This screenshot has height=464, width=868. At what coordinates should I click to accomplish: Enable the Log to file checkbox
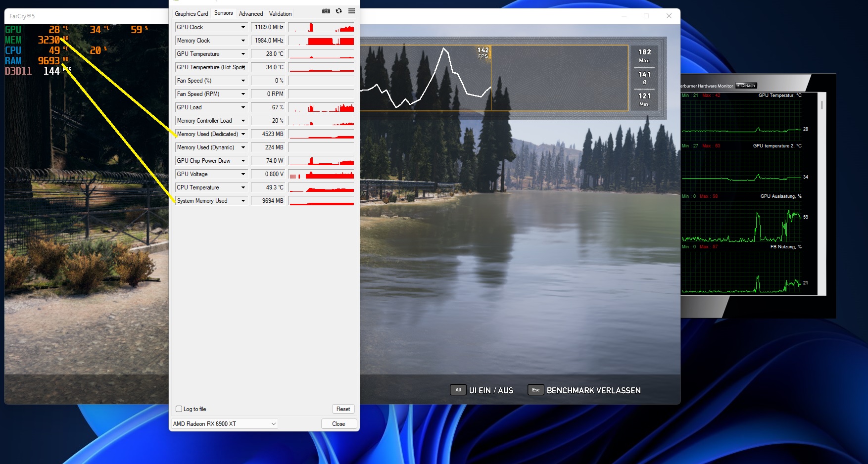point(179,409)
